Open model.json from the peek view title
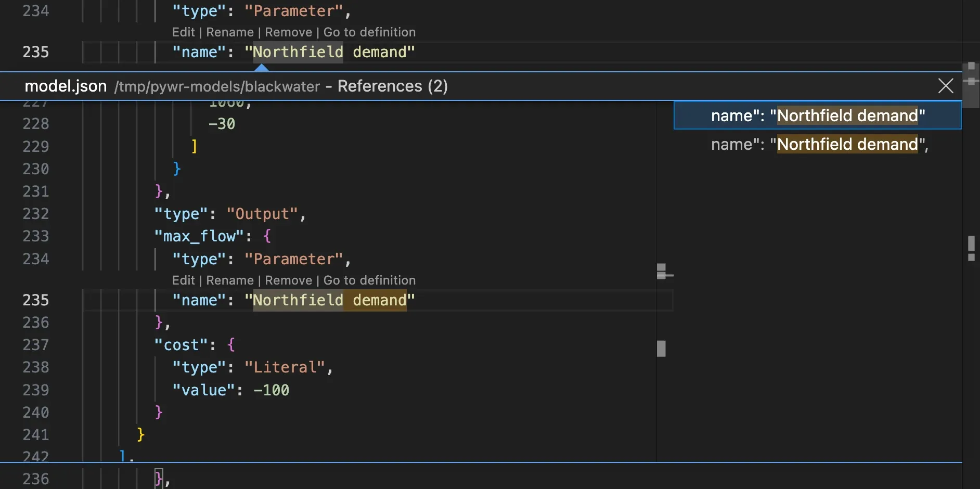Image resolution: width=980 pixels, height=489 pixels. (x=66, y=86)
